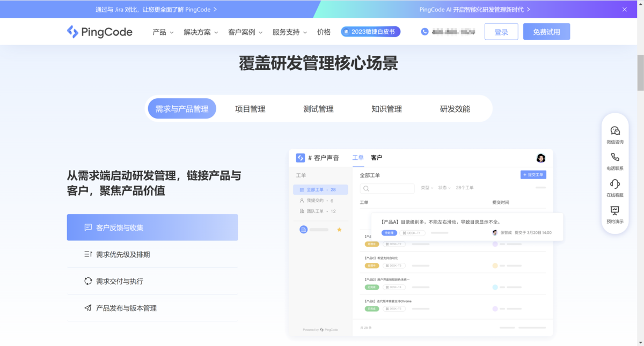Click the green status tag of 产品D ticket

click(x=372, y=287)
